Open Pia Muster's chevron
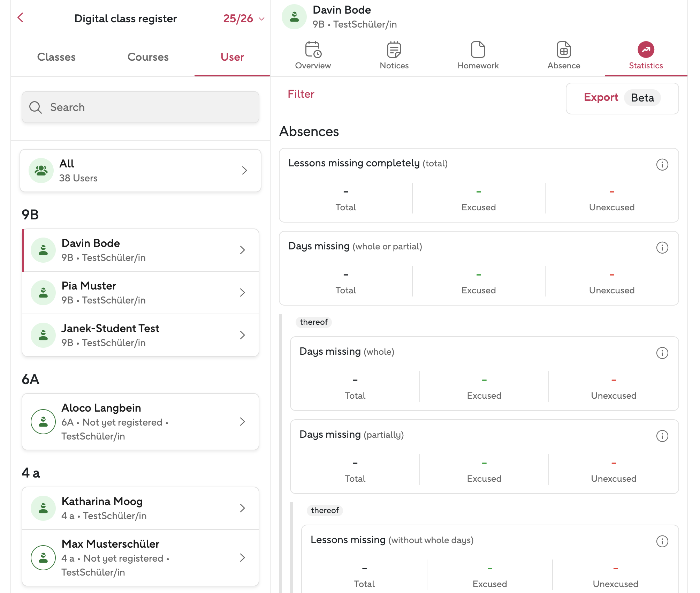 [x=243, y=293]
